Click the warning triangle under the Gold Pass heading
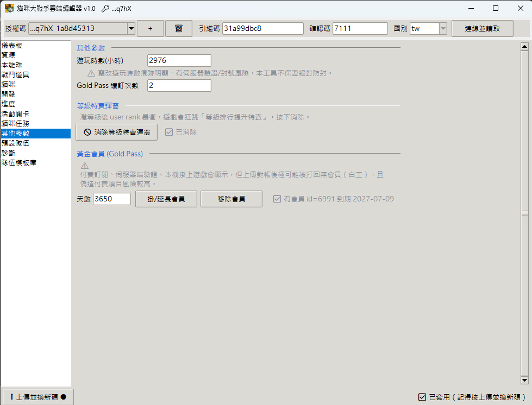The image size is (532, 405). 84,166
